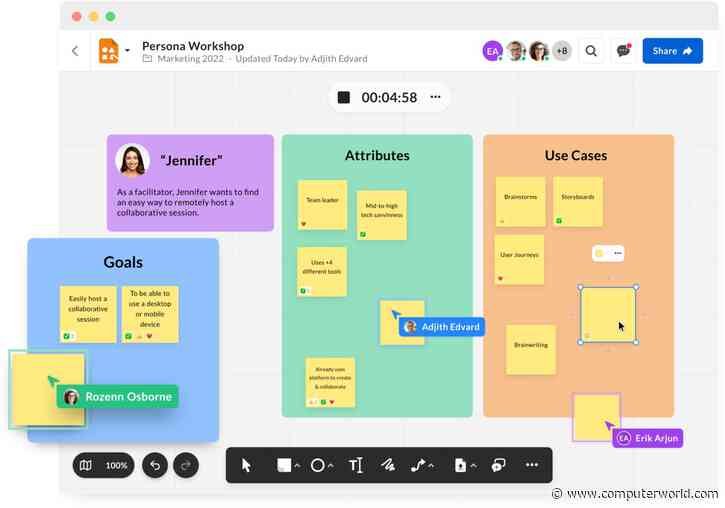Select Jennifer's profile photo
The height and width of the screenshot is (508, 725).
132,160
